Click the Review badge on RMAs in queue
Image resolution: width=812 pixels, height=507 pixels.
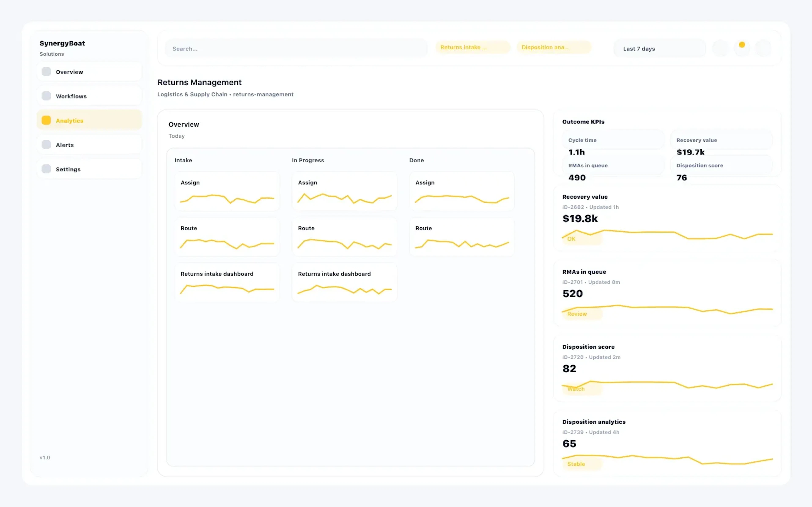click(x=577, y=314)
